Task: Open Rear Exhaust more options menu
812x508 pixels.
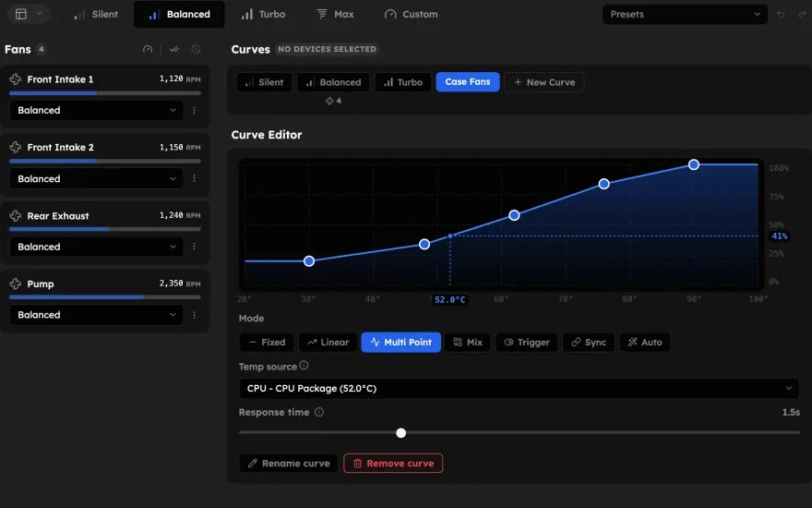Action: tap(194, 247)
